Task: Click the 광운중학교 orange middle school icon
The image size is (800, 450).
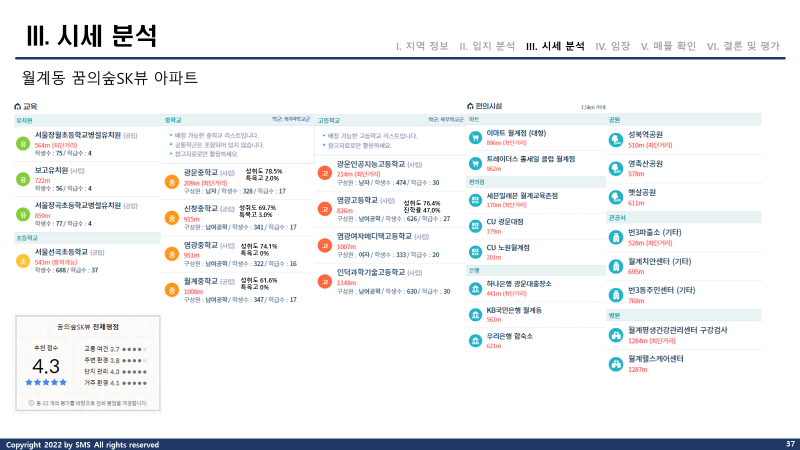Action: click(172, 182)
